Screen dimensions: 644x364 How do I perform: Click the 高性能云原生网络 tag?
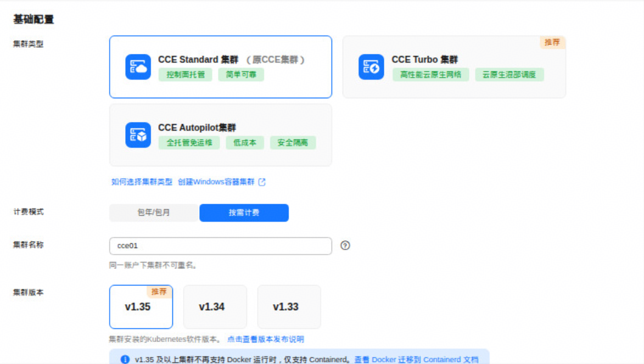click(x=430, y=75)
